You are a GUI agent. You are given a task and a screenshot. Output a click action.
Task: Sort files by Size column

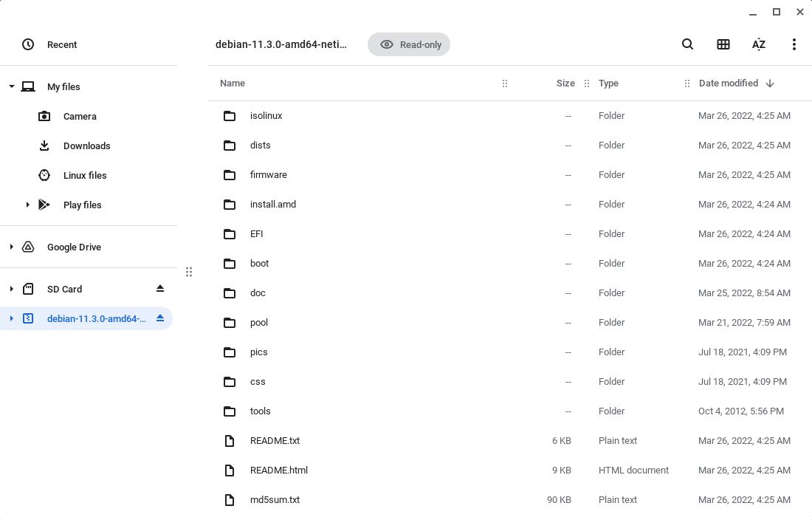point(565,83)
